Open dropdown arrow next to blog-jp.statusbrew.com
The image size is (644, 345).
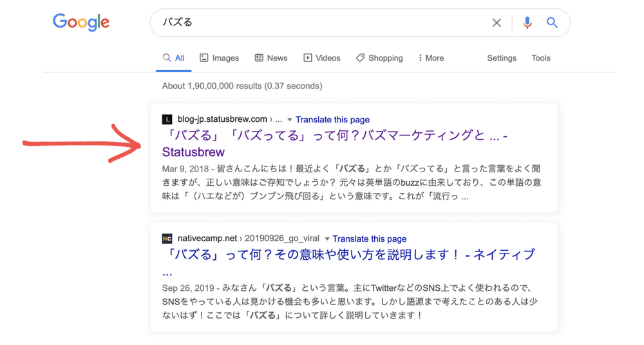click(x=290, y=120)
